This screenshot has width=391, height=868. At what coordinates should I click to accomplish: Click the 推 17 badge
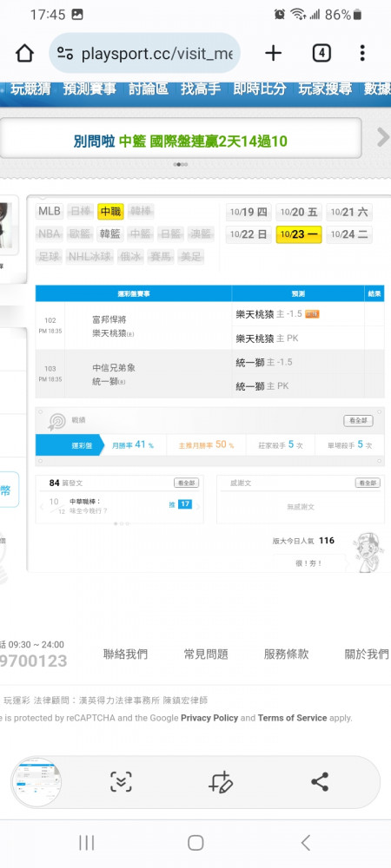point(181,504)
